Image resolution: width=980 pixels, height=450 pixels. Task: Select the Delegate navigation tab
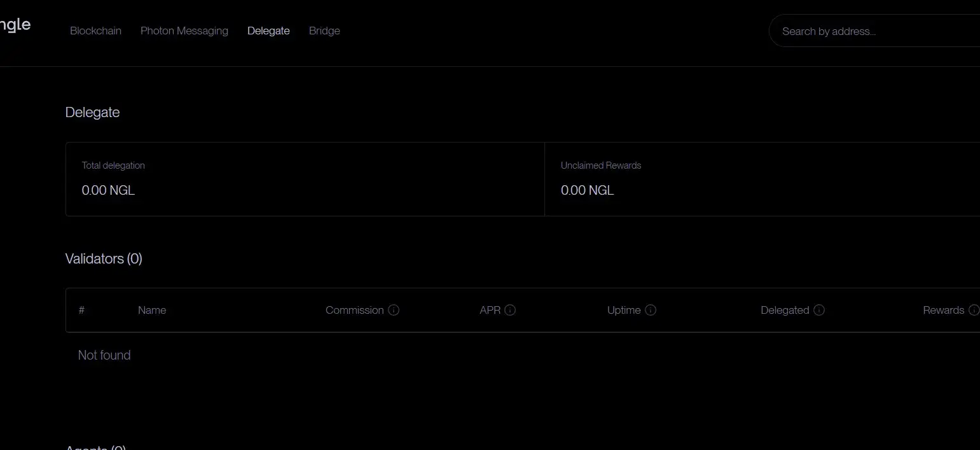(x=268, y=31)
